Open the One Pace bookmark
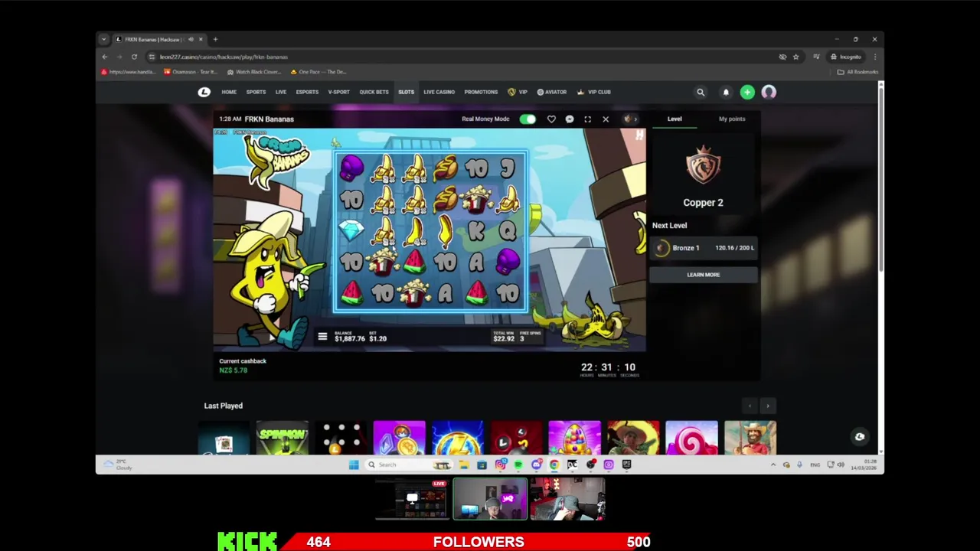This screenshot has width=980, height=551. pos(320,72)
